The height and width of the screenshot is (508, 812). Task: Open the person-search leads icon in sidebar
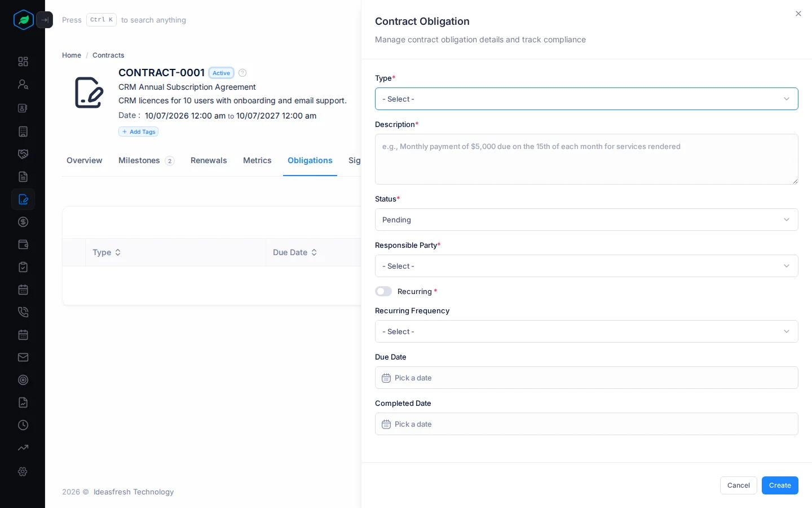(x=23, y=84)
